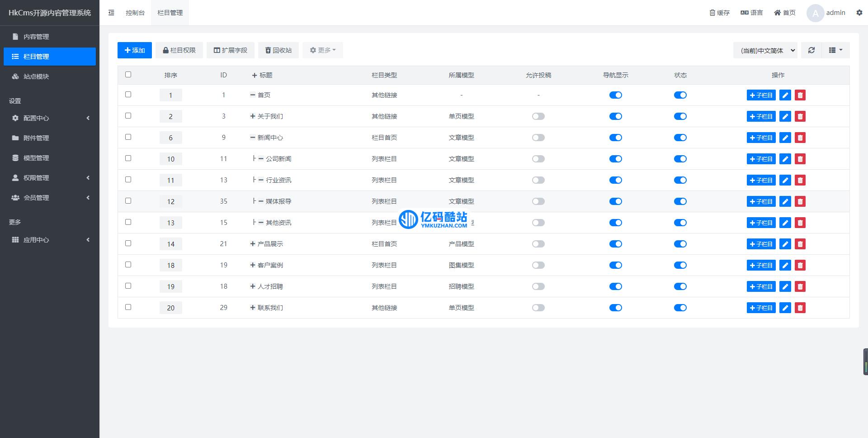
Task: Edit the 其他资讯 row
Action: [785, 223]
